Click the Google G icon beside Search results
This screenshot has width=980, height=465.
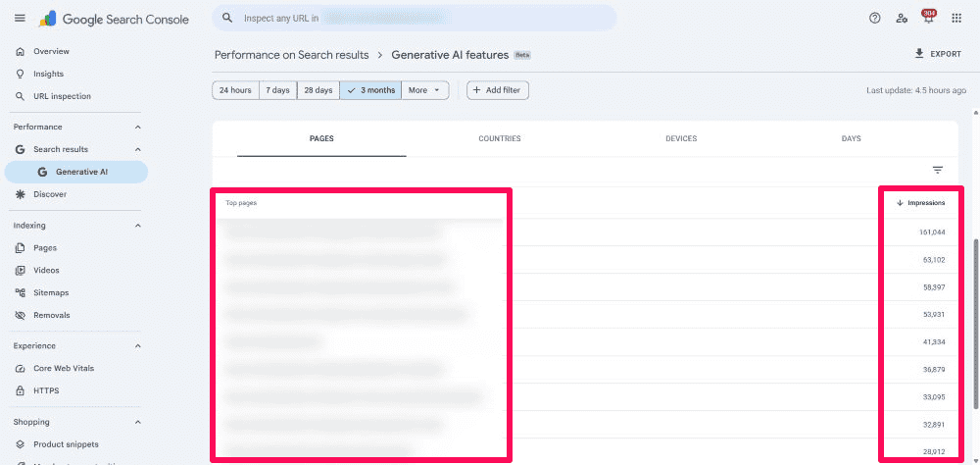click(20, 149)
